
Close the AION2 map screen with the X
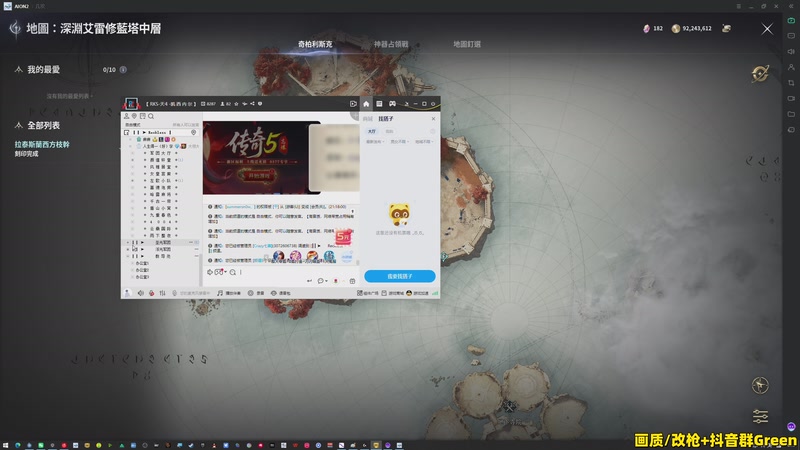767,29
